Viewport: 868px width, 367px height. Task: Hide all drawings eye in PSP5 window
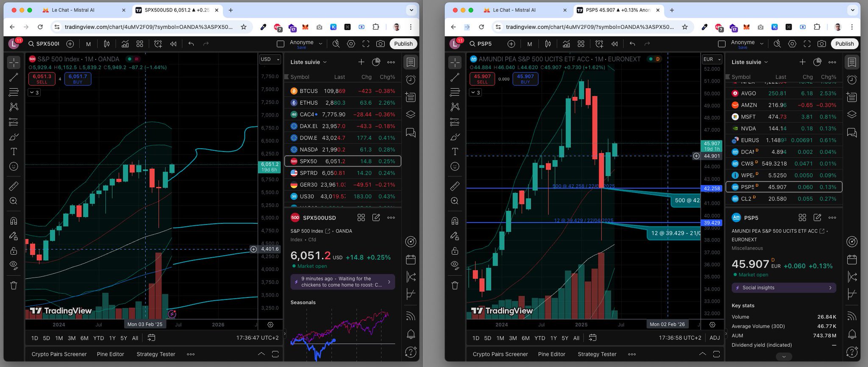455,265
